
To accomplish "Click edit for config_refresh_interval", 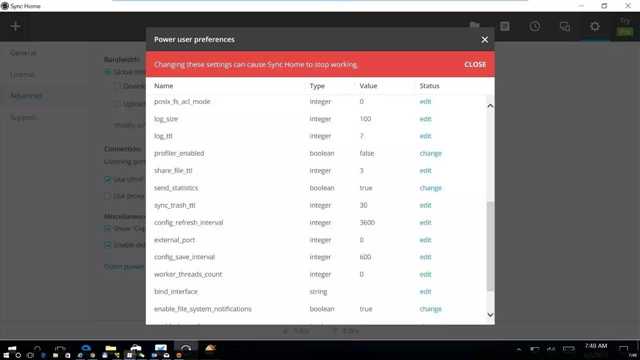I will click(425, 222).
